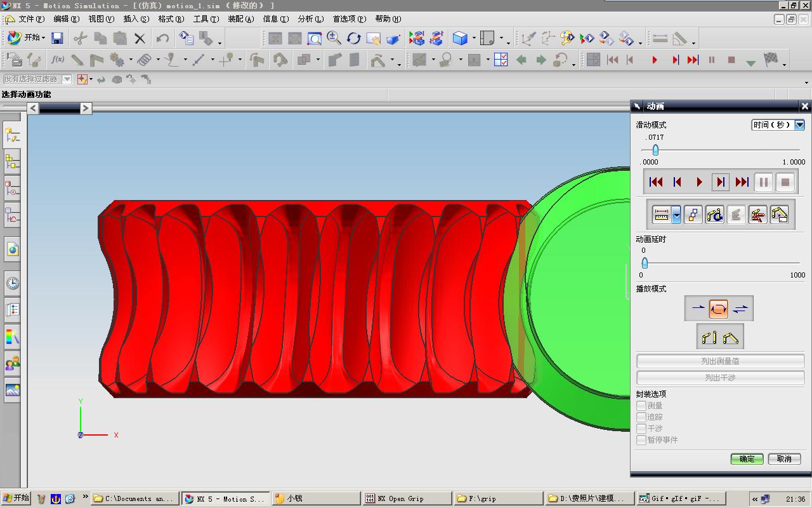The height and width of the screenshot is (508, 812).
Task: Enable the 追踪 checkbox
Action: (641, 417)
